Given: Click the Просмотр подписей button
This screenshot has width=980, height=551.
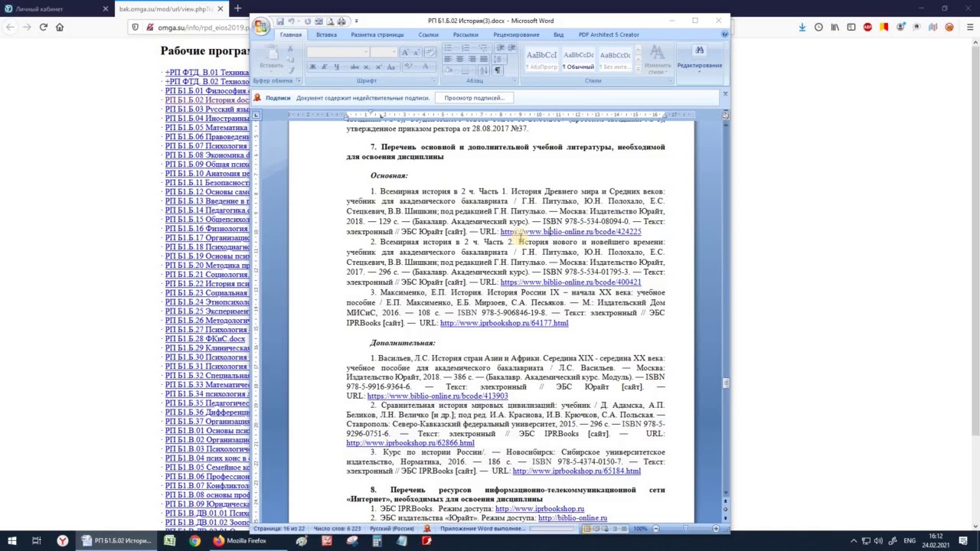Looking at the screenshot, I should [474, 98].
